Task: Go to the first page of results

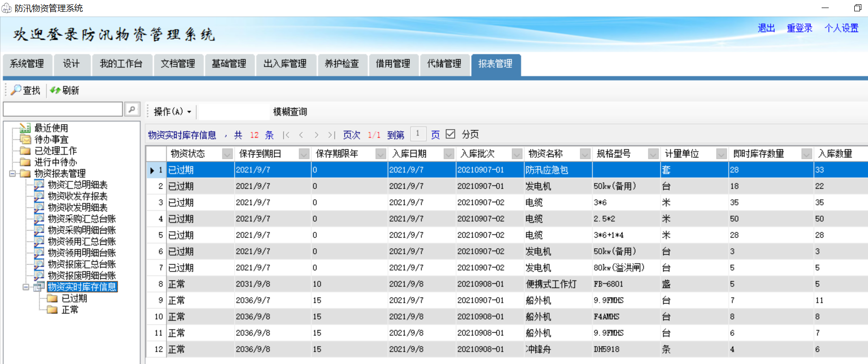Action: (x=286, y=135)
